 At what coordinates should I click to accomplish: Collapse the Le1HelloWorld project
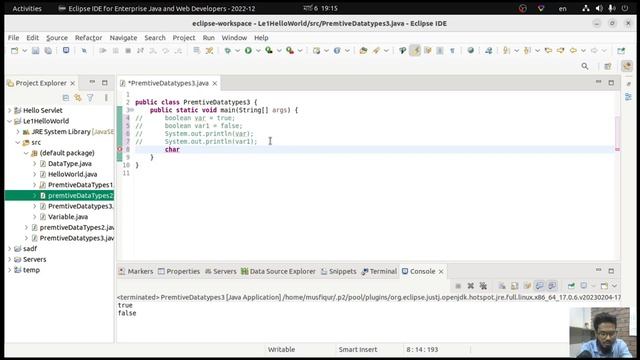point(10,121)
